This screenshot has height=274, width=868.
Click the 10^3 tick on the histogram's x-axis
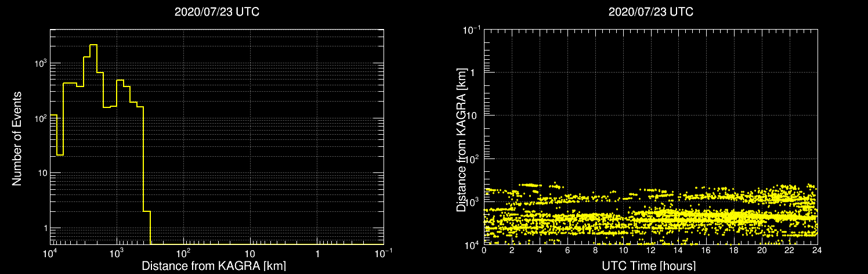[x=117, y=253]
